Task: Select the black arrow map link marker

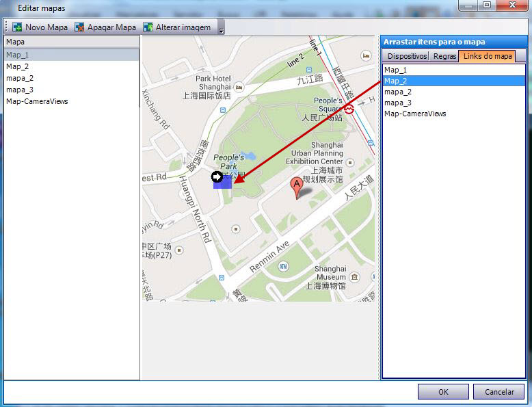Action: [x=217, y=176]
